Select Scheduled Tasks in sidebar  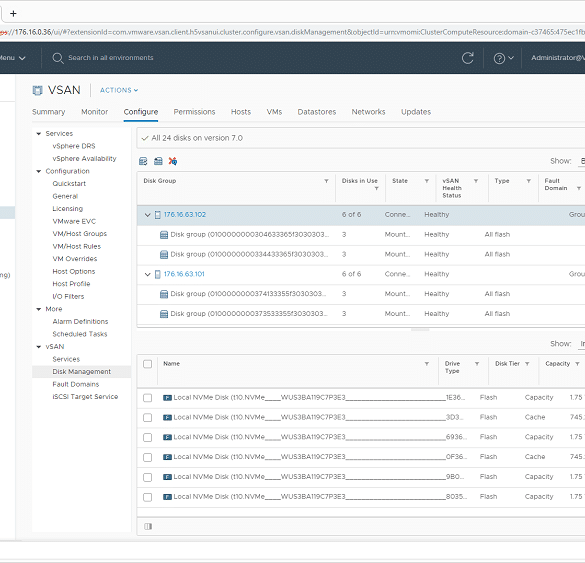pos(80,334)
